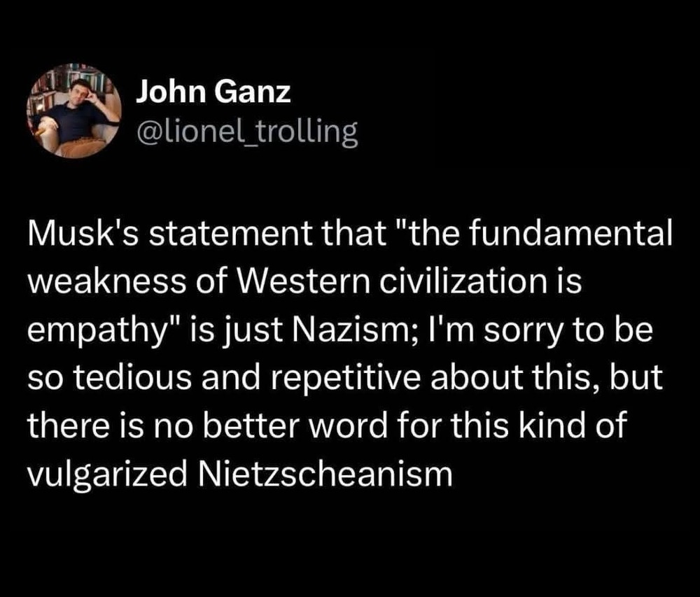Image resolution: width=700 pixels, height=597 pixels.
Task: Click John Ganz's profile picture
Action: tap(73, 111)
